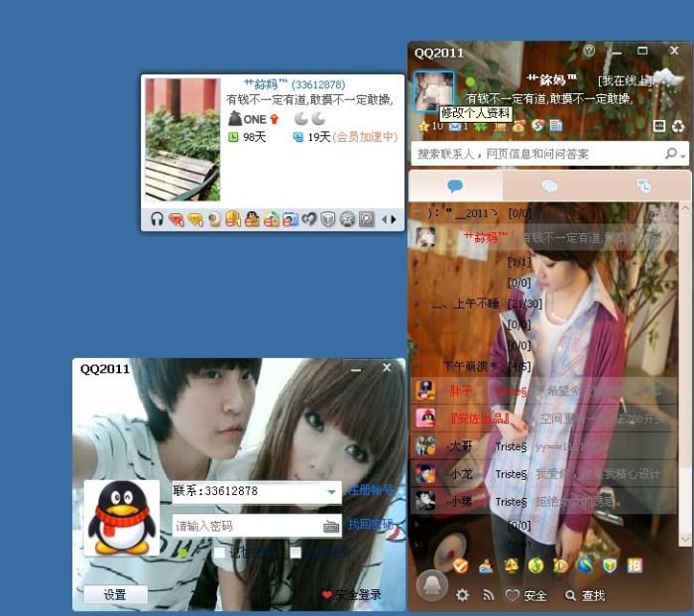This screenshot has width=694, height=616.
Task: Open the Soso search icon in main panel header
Action: [x=537, y=126]
